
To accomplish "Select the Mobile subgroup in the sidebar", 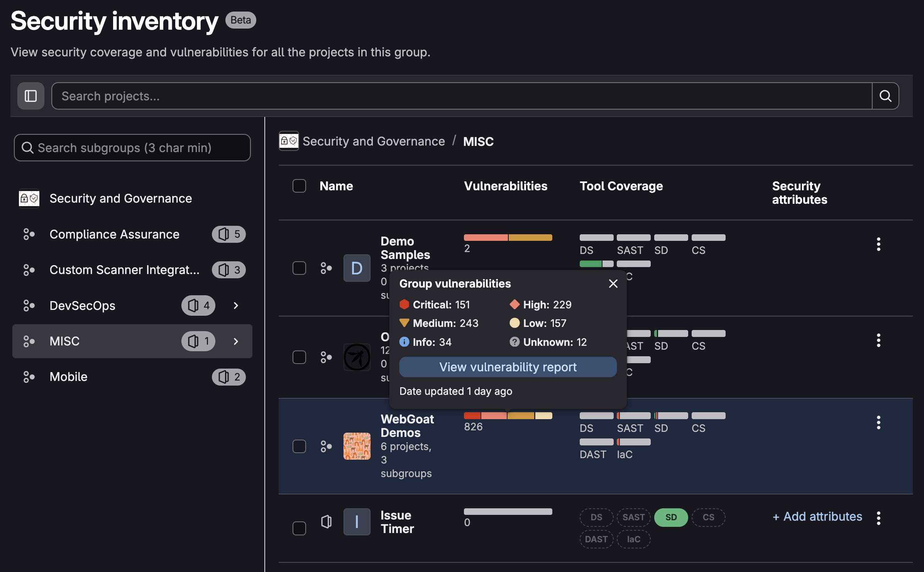I will (68, 376).
